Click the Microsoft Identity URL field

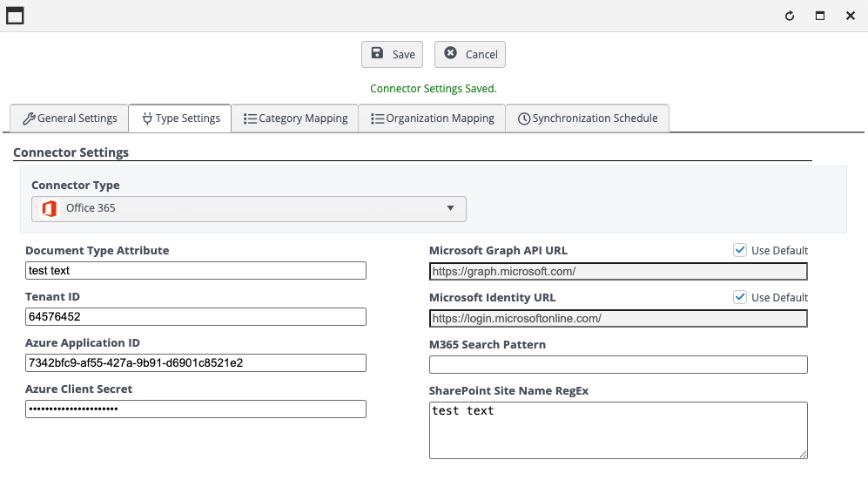click(x=618, y=319)
